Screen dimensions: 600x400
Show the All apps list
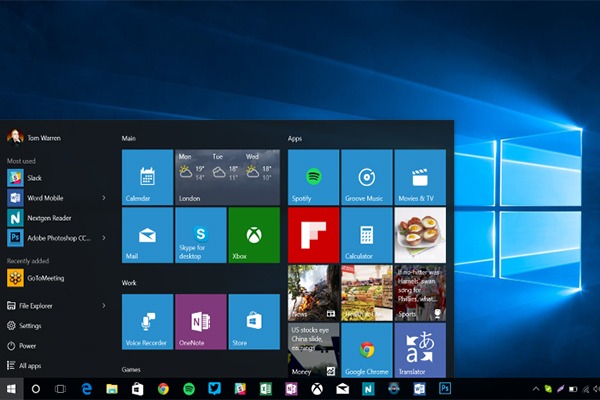pos(24,366)
